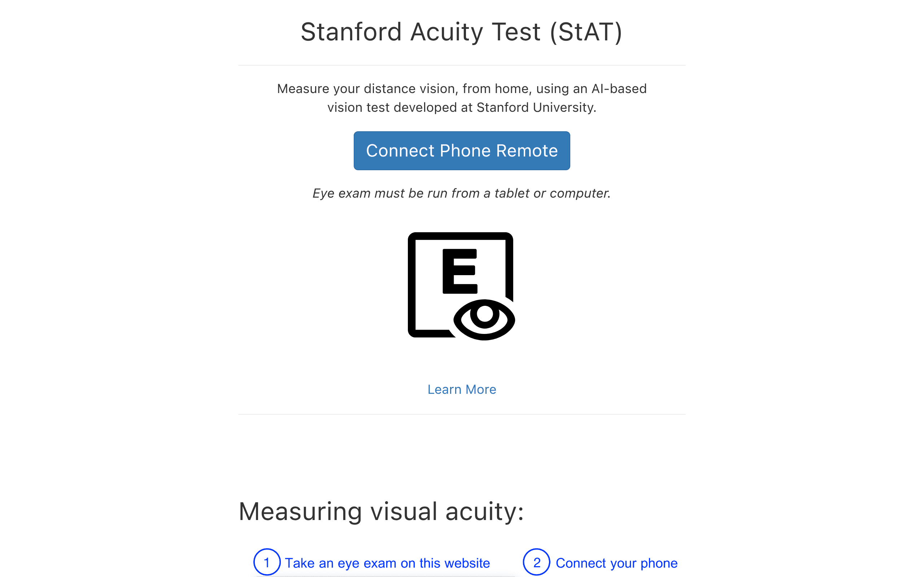924x577 pixels.
Task: Select the circled number 1 step icon
Action: pyautogui.click(x=267, y=562)
